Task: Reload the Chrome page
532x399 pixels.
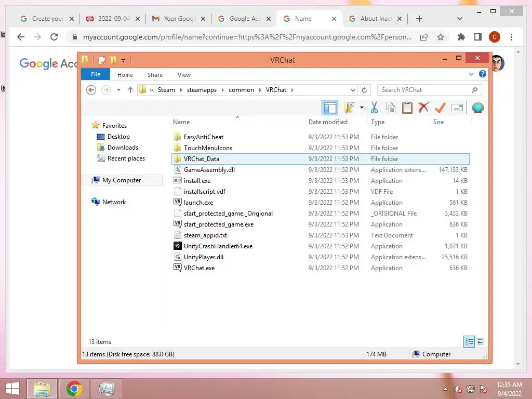Action: tap(54, 37)
